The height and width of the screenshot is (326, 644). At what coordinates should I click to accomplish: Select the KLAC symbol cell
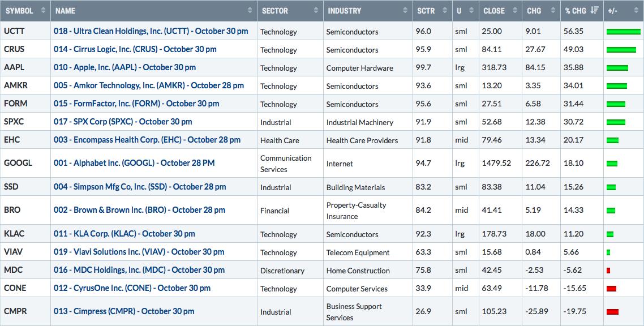[x=25, y=234]
